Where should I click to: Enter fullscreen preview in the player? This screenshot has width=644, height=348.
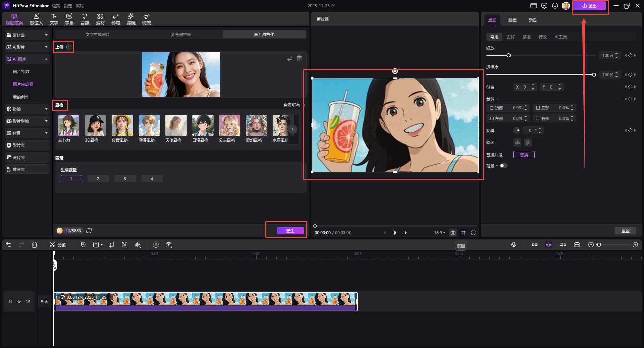point(473,233)
